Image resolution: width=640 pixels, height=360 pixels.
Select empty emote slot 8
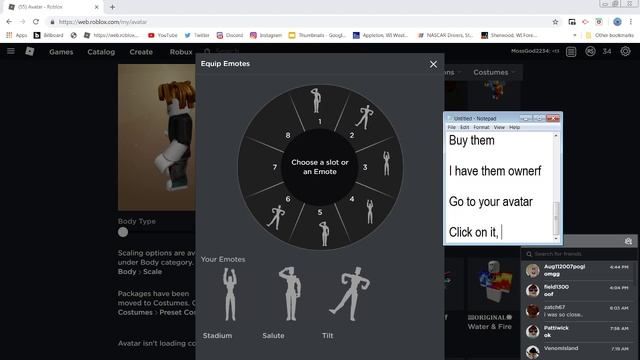tap(277, 123)
